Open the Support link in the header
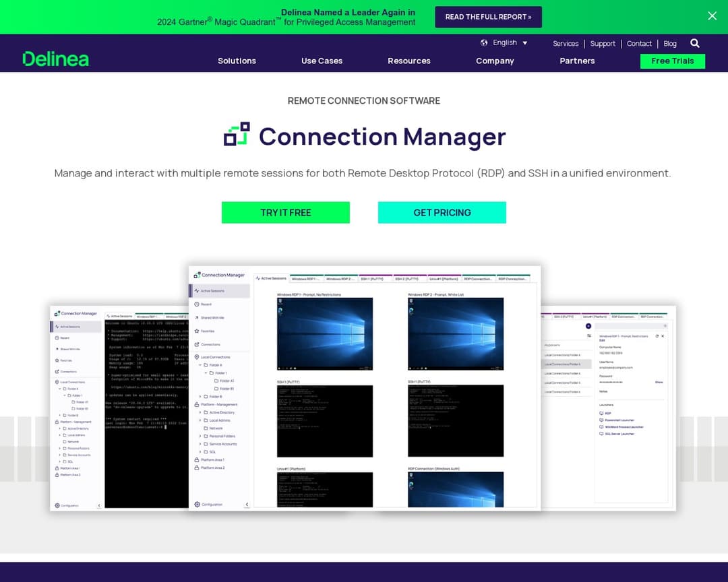Screen dimensions: 728x582 point(603,44)
